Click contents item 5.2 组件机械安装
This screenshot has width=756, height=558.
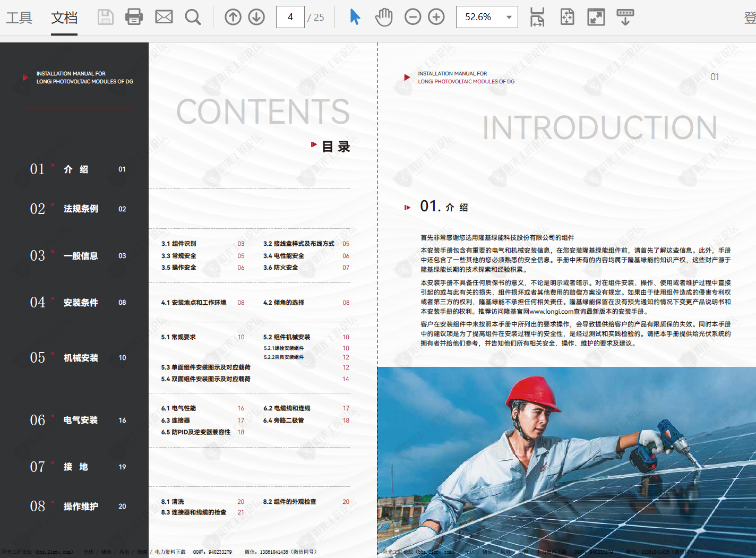tap(287, 337)
